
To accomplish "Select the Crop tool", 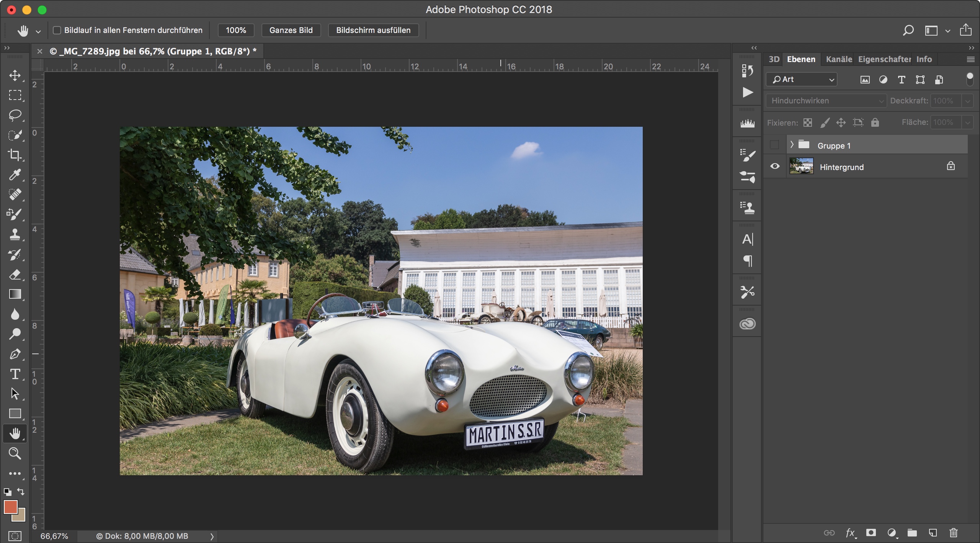I will (15, 155).
